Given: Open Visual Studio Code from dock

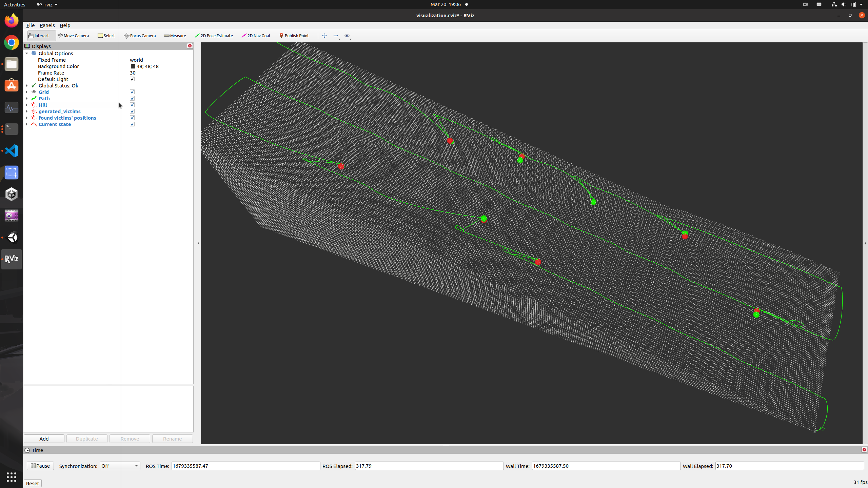Looking at the screenshot, I should click(12, 151).
